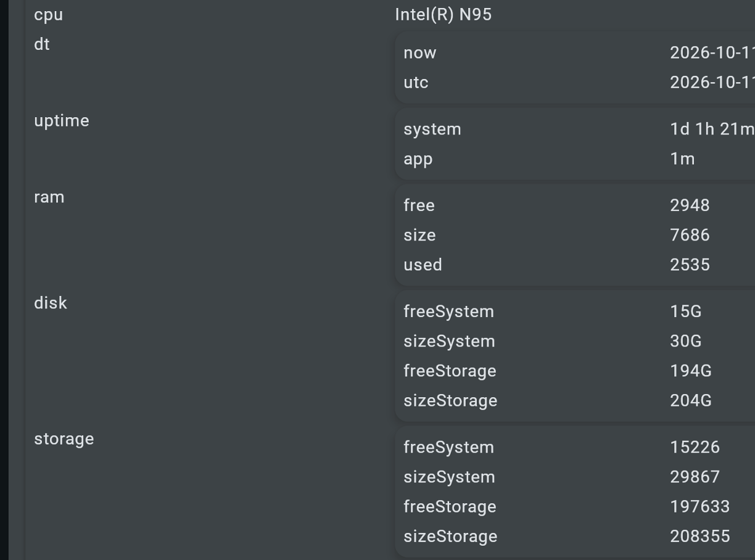Select the ram row label
755x560 pixels.
point(49,197)
